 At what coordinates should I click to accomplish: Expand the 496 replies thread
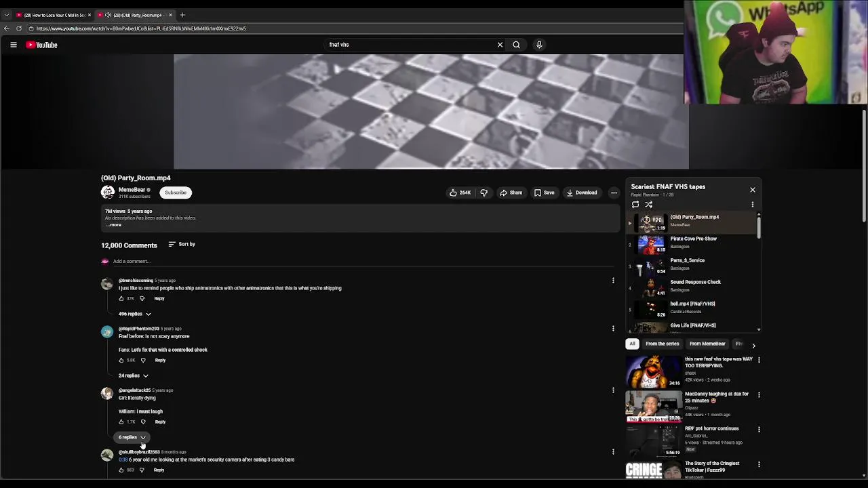point(134,314)
